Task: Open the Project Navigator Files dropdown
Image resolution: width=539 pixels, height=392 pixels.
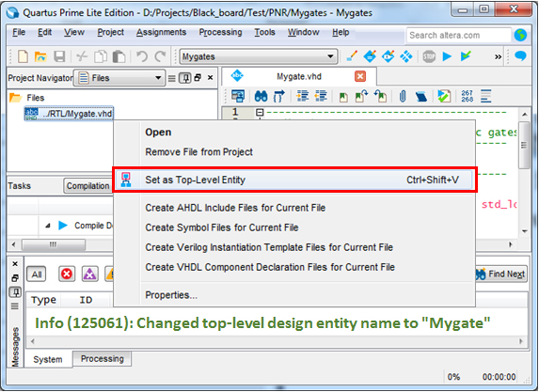Action: point(119,78)
